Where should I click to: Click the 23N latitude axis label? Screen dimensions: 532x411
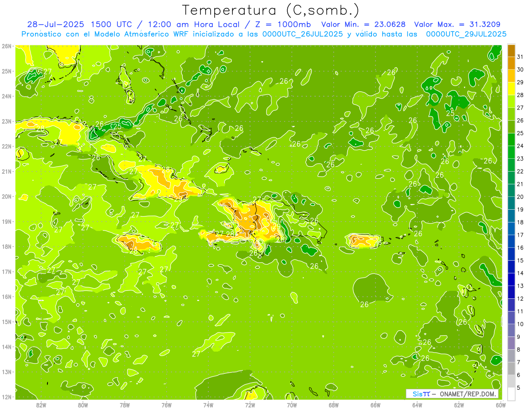[6, 121]
